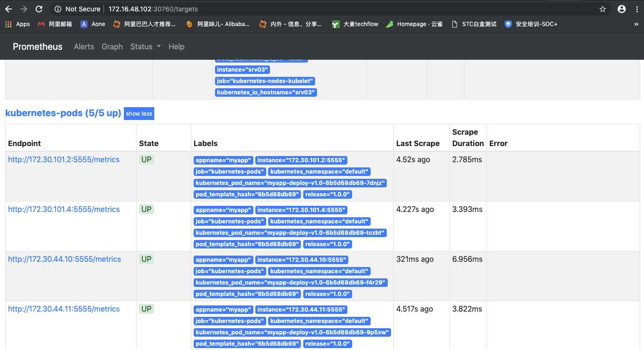This screenshot has width=644, height=350.
Task: Open the Apps bookmark shortcut
Action: (x=18, y=24)
